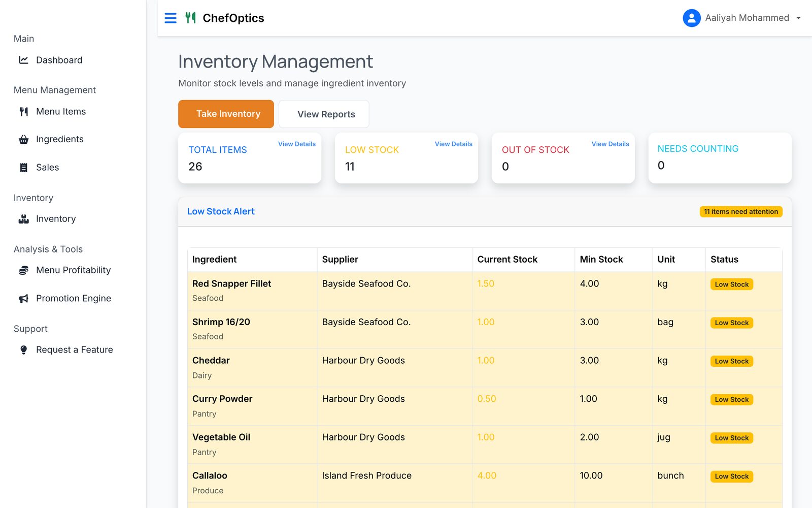812x508 pixels.
Task: Click the Ingredients basket icon
Action: (23, 140)
